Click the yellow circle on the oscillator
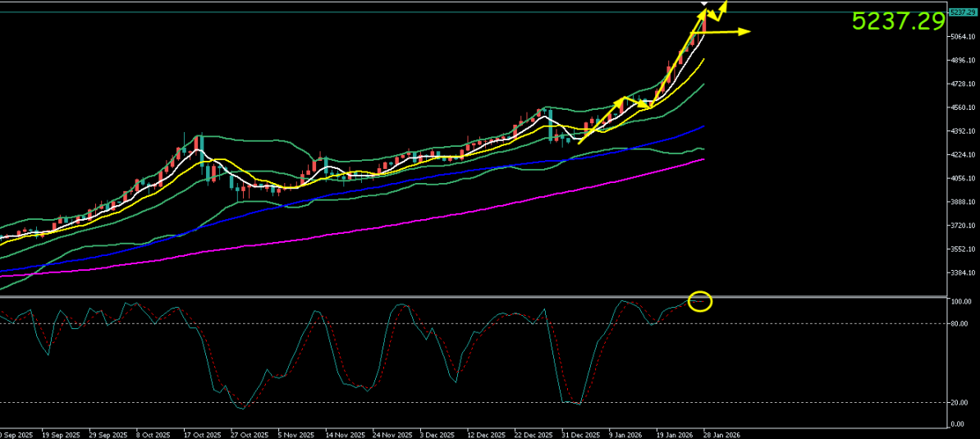 [x=699, y=301]
